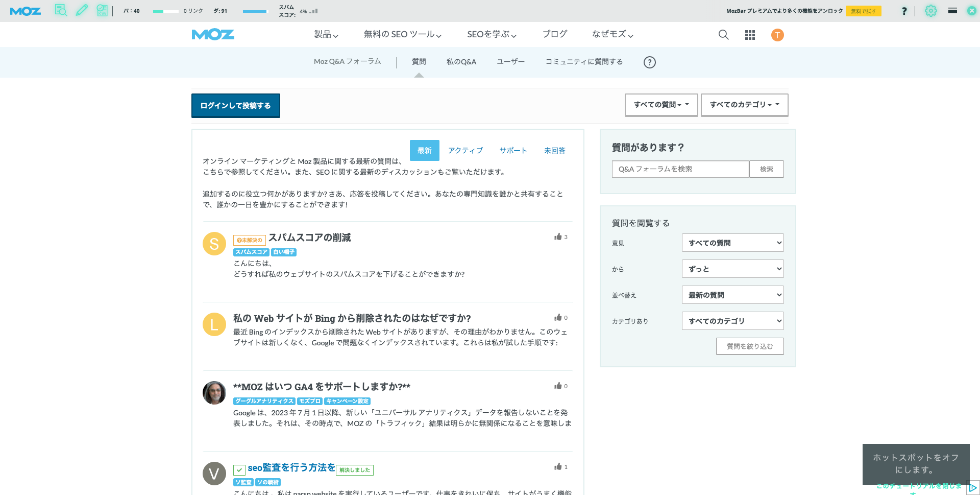The image size is (980, 495).
Task: Click the キャンペーン設定 tag
Action: 347,402
